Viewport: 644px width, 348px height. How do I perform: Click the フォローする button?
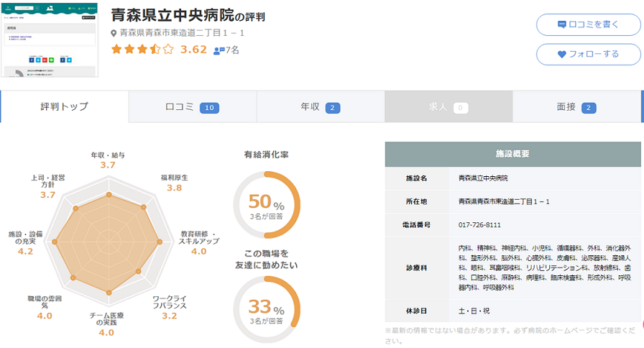(587, 54)
